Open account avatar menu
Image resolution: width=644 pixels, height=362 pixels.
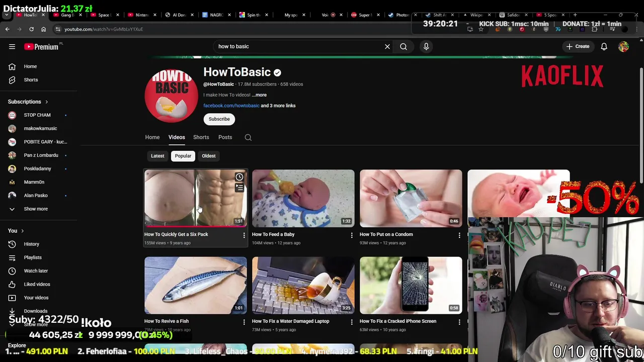623,46
